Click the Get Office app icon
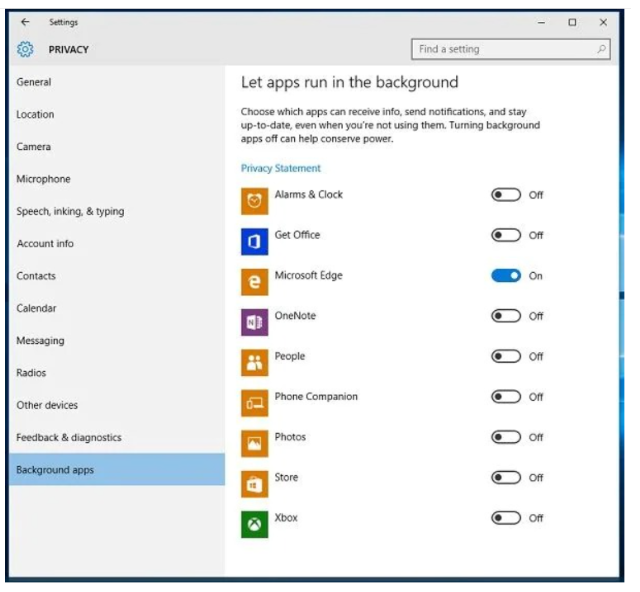640x592 pixels. coord(255,242)
